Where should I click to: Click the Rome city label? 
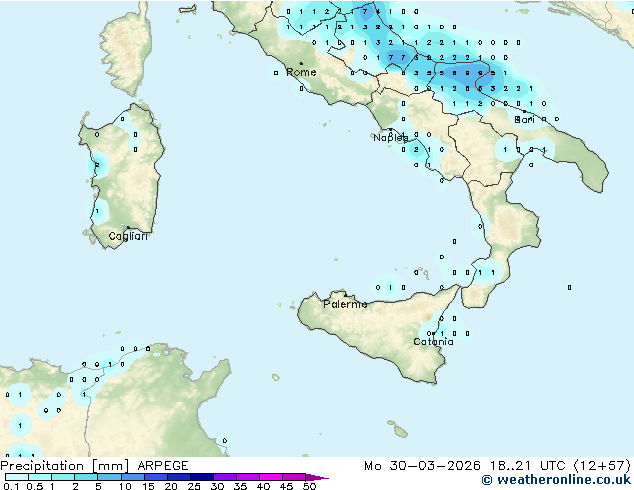point(301,72)
